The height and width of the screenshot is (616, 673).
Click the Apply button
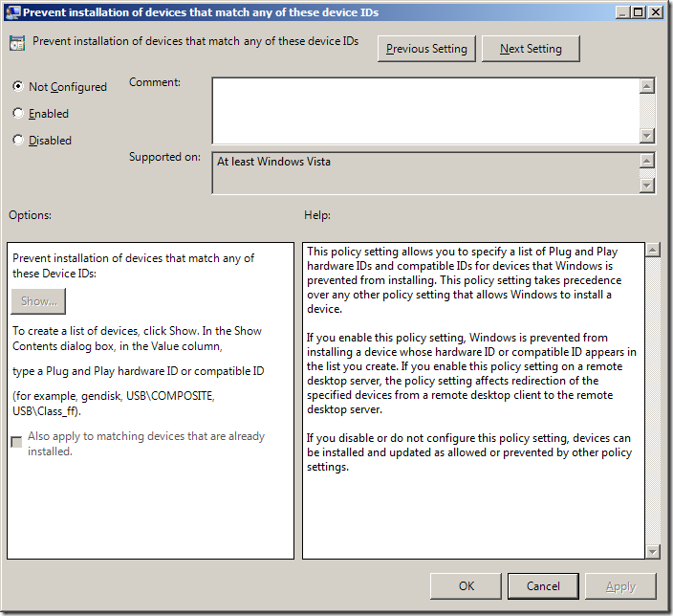[620, 586]
